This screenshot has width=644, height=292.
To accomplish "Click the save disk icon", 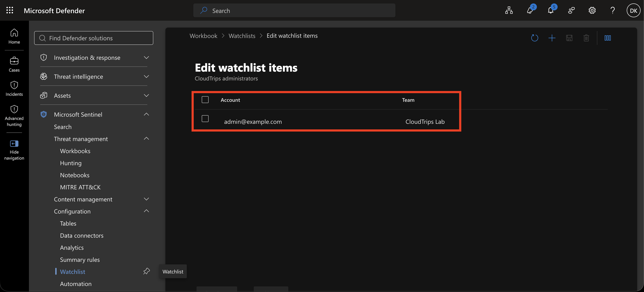I will (x=569, y=38).
